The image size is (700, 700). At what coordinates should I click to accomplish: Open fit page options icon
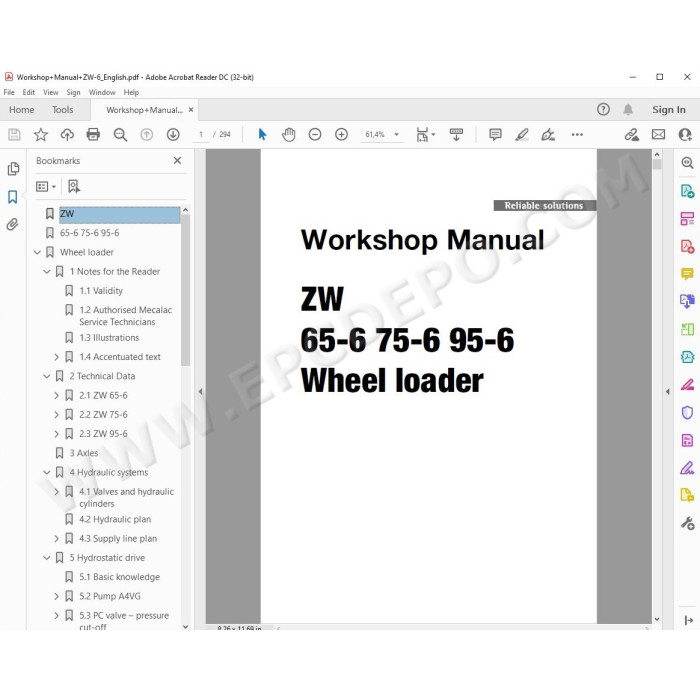[x=425, y=134]
